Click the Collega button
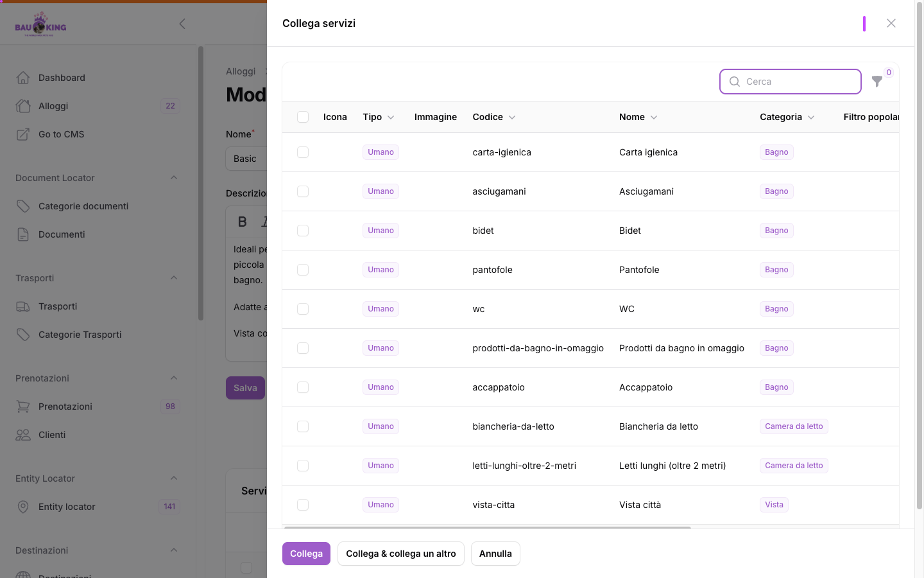The width and height of the screenshot is (924, 578). pos(306,554)
